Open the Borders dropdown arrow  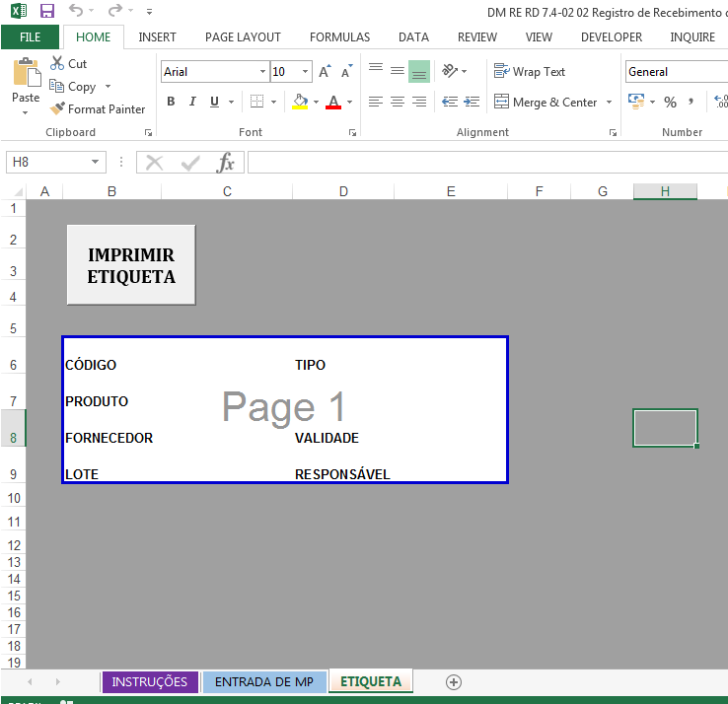pyautogui.click(x=274, y=102)
